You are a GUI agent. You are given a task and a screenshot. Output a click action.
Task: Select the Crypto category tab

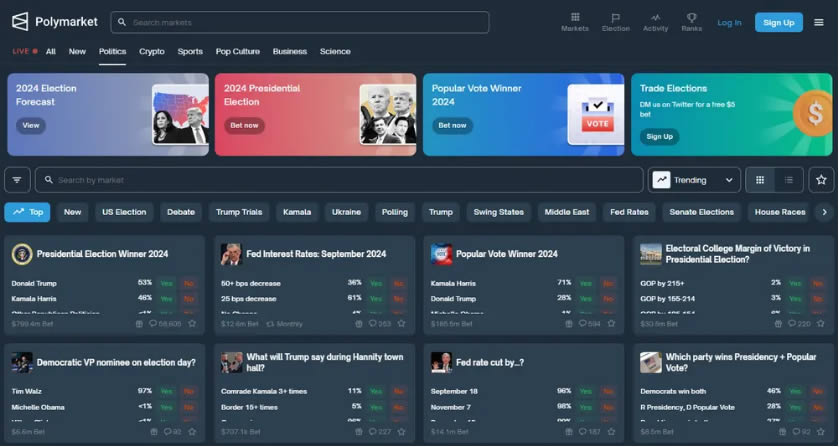(152, 51)
